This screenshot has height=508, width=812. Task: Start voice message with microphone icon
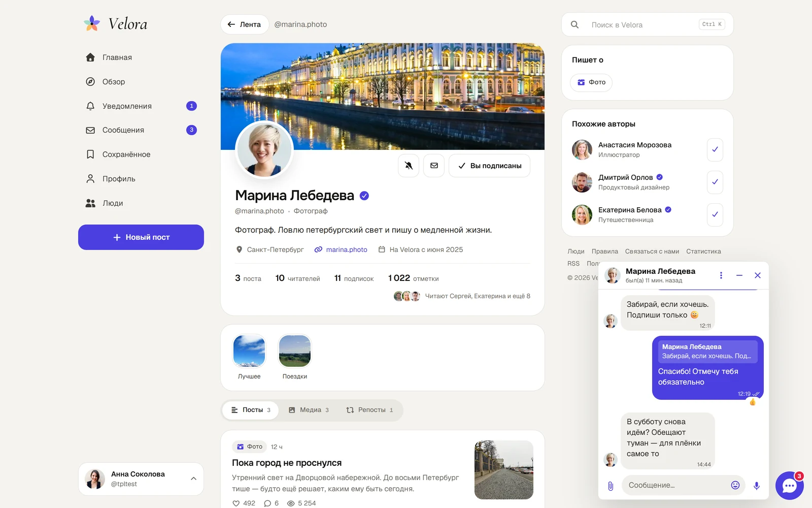click(757, 486)
